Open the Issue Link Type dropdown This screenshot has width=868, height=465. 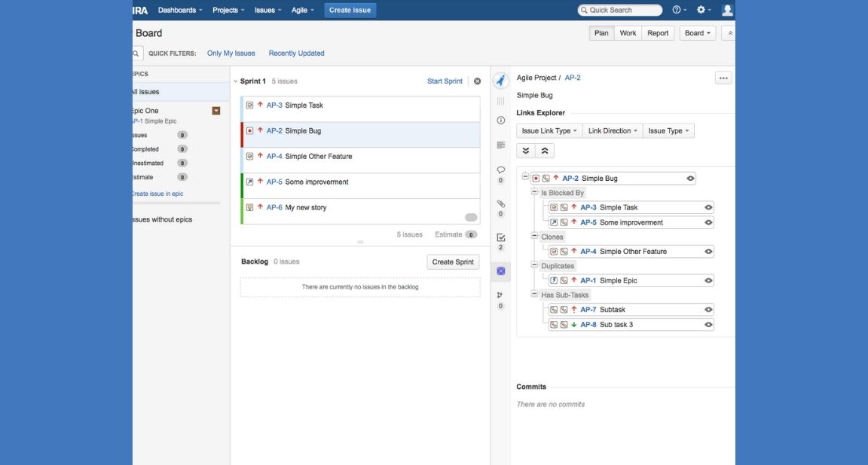550,131
